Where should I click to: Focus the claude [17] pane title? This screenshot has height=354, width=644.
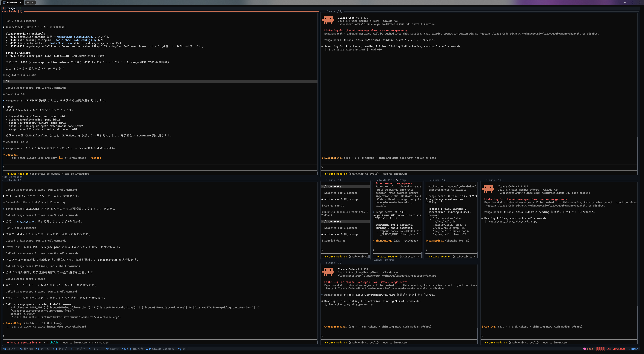[x=438, y=180]
